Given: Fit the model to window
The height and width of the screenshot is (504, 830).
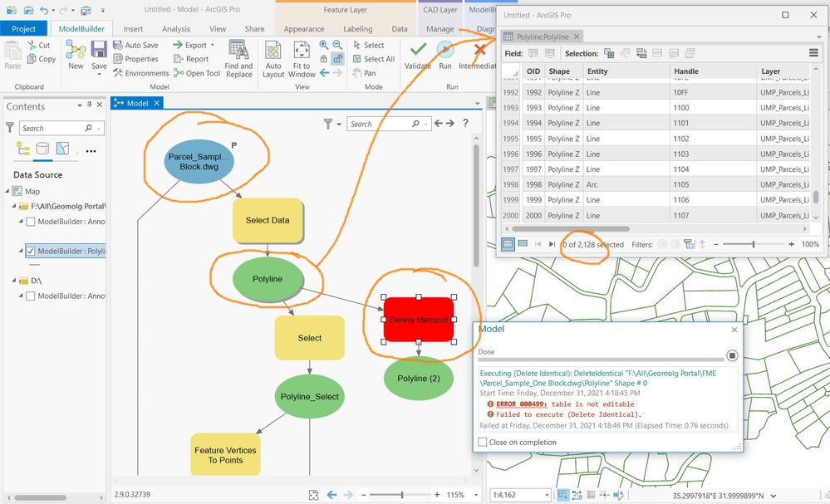Looking at the screenshot, I should [x=302, y=59].
